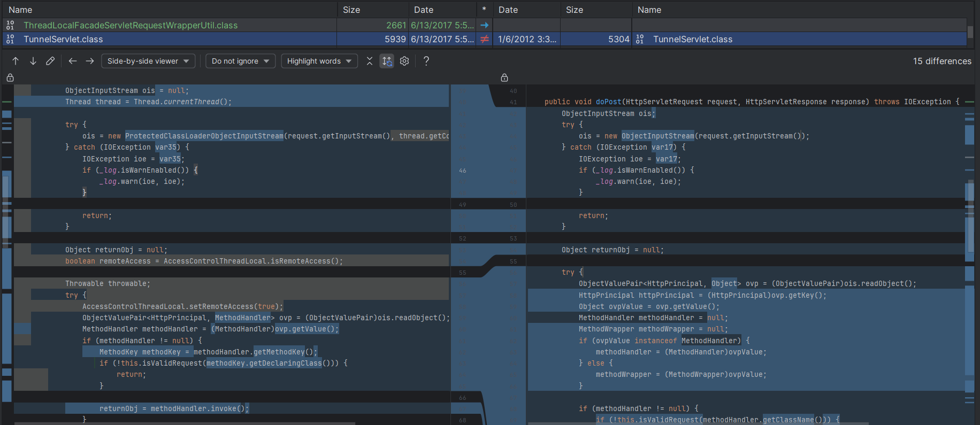Open help with the question mark icon
Screen dimensions: 980x425
[426, 61]
